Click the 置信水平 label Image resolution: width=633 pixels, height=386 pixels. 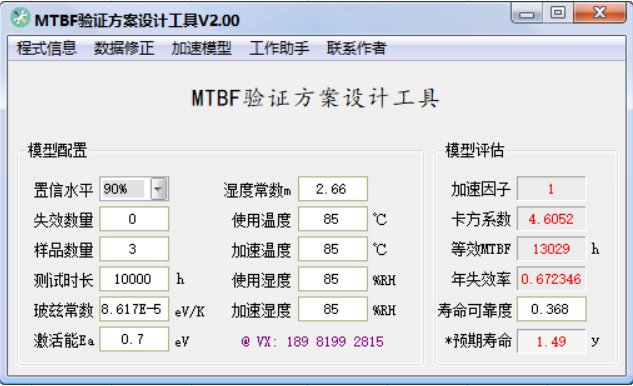63,190
